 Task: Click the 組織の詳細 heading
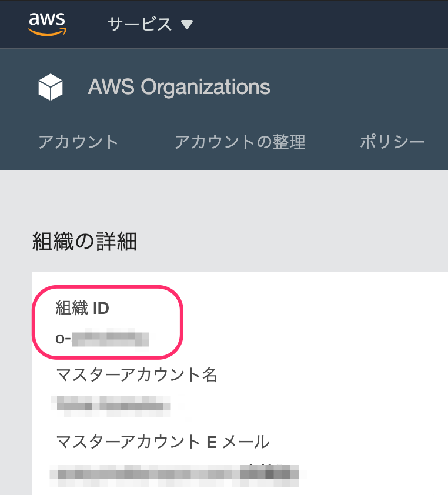[x=84, y=241]
